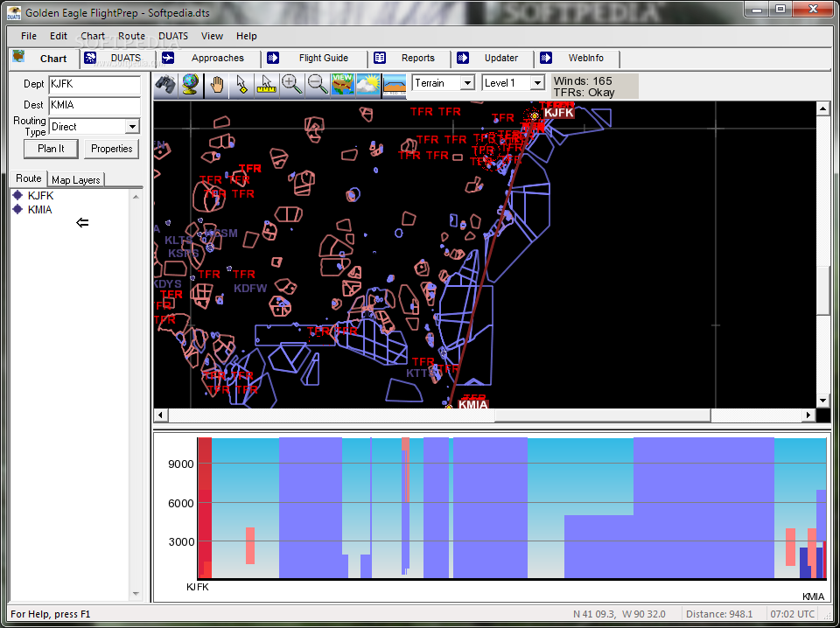This screenshot has width=840, height=628.
Task: Switch to the Map Layers tab
Action: 75,180
